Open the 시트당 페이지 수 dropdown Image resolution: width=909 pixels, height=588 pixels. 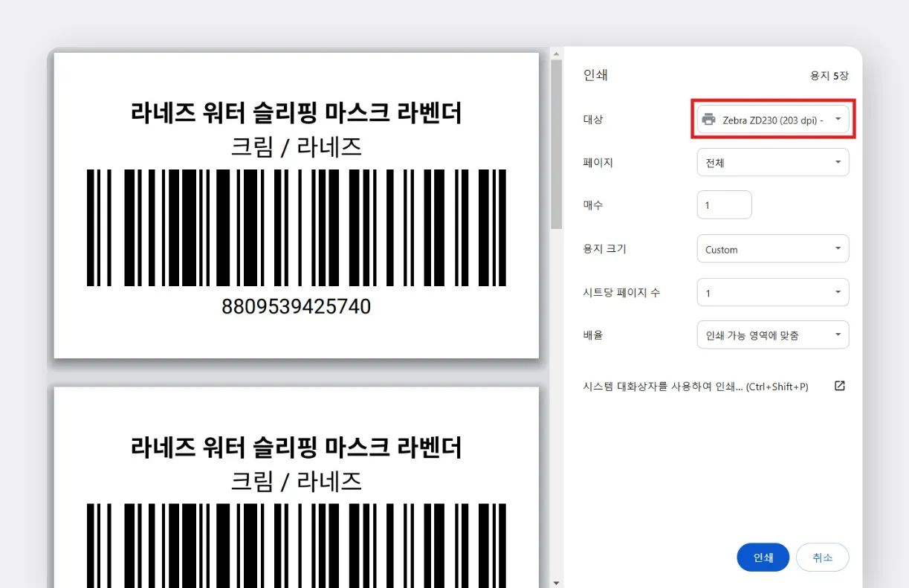pyautogui.click(x=773, y=292)
